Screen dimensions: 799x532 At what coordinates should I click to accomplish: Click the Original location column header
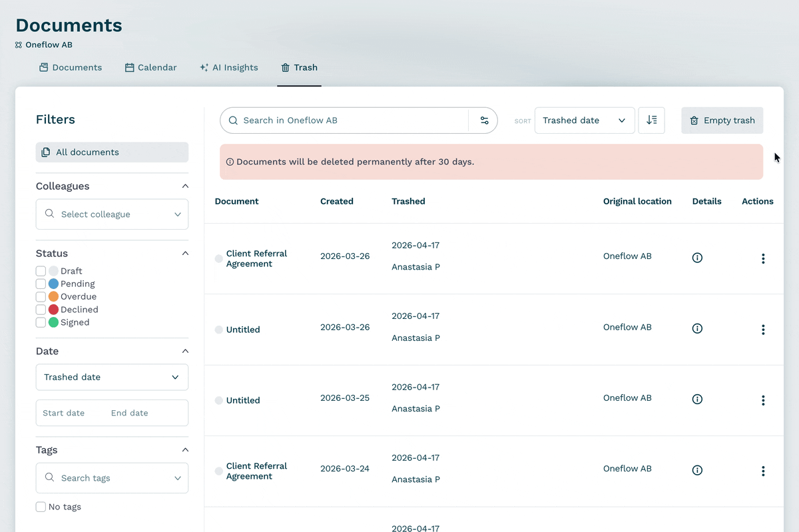[x=637, y=201]
